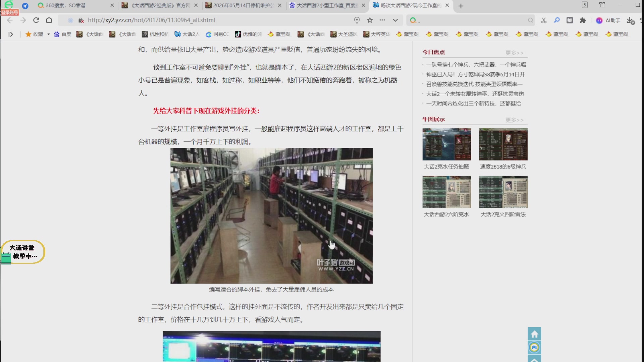Click the red heading 先给大家科普下现在游戏外挂的分类
The height and width of the screenshot is (362, 644).
point(206,111)
